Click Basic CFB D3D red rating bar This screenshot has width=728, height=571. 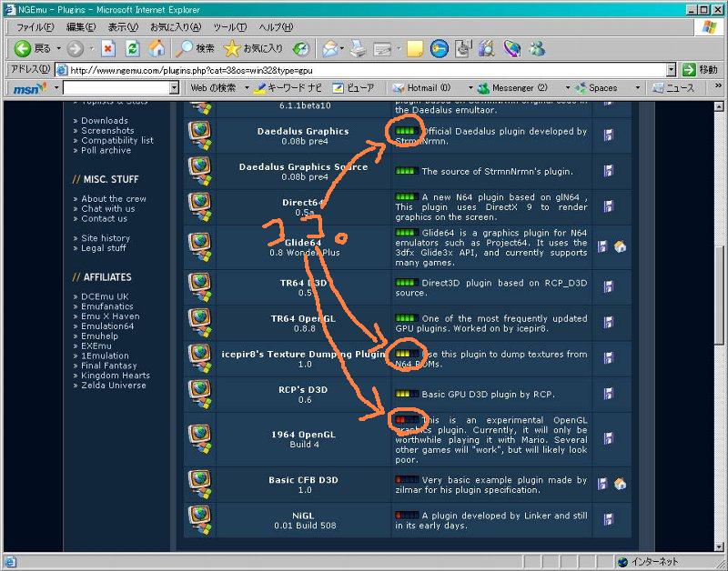click(407, 479)
